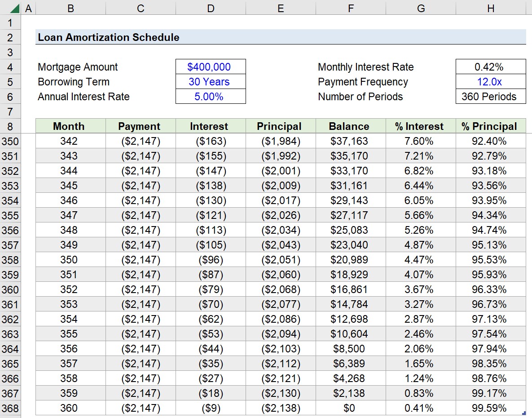Screen dimensions: 532x418
Task: Click the final Balance cell showing $0
Action: point(350,409)
